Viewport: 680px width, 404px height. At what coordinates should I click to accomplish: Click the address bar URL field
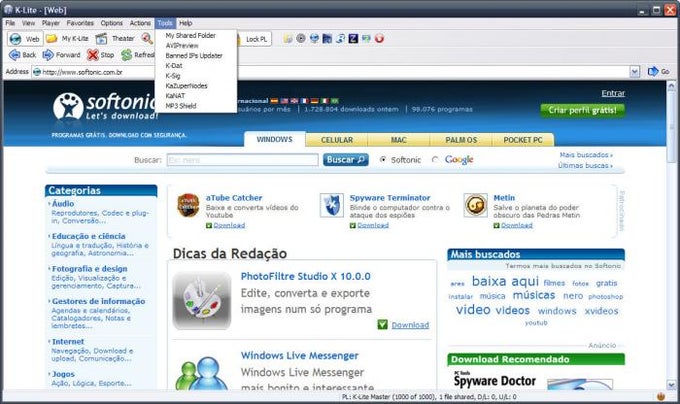(x=330, y=72)
